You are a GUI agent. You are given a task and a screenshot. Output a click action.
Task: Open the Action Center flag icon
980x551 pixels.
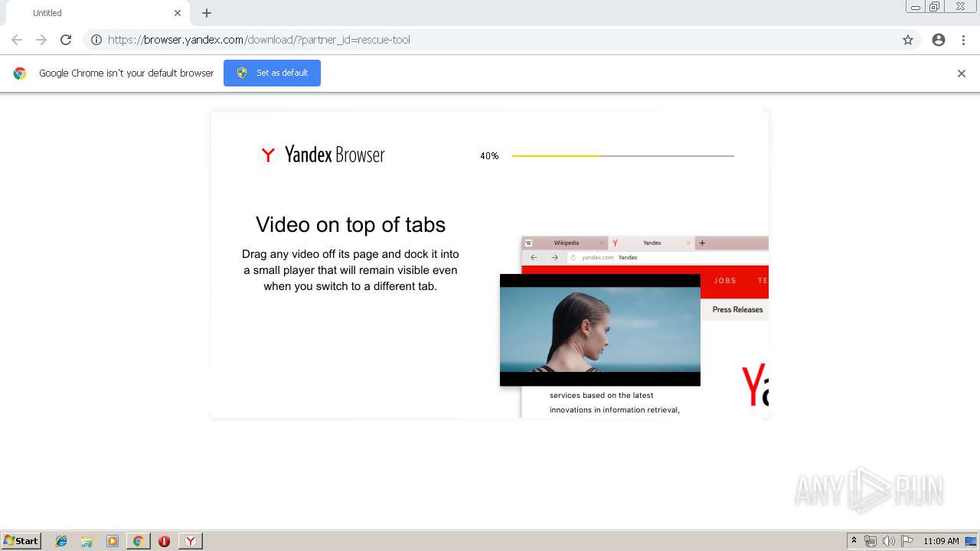[x=907, y=541]
